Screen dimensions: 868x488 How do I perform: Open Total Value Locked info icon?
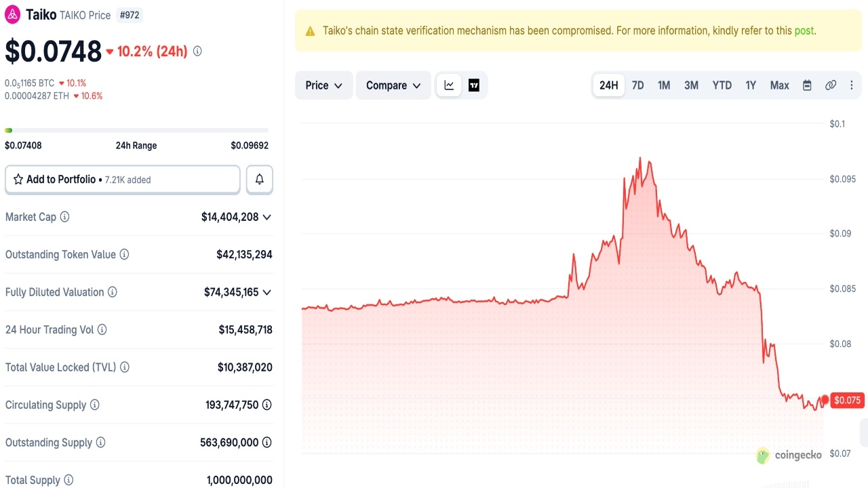point(125,367)
